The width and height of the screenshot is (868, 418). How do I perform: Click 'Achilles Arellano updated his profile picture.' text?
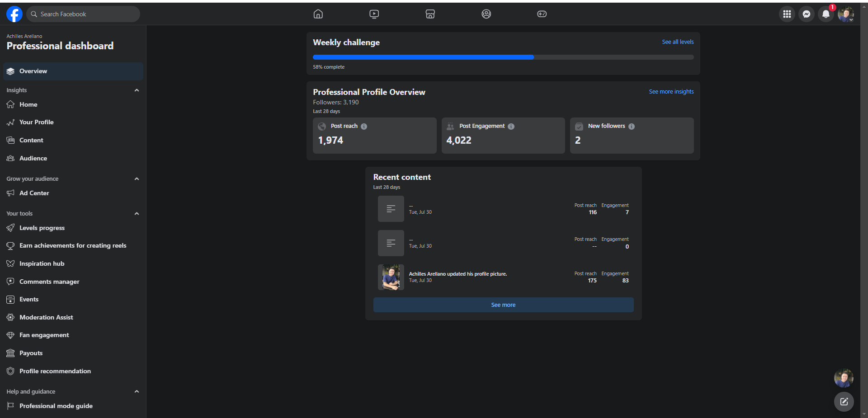[458, 274]
